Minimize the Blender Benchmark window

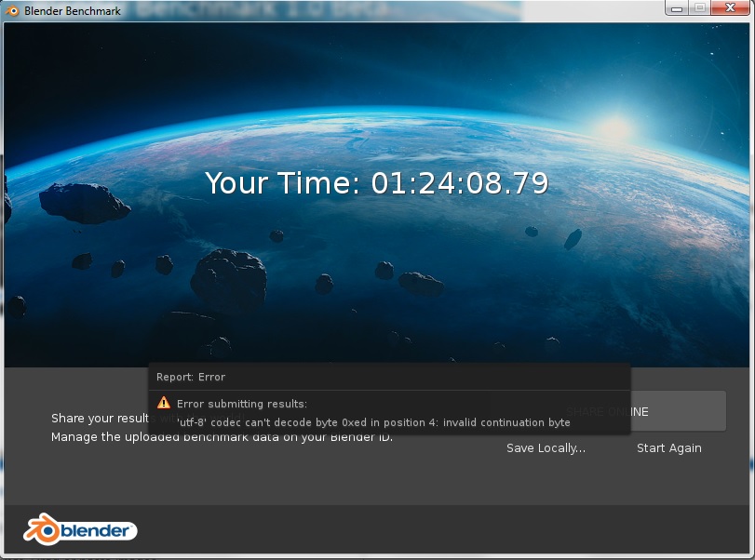pos(677,8)
